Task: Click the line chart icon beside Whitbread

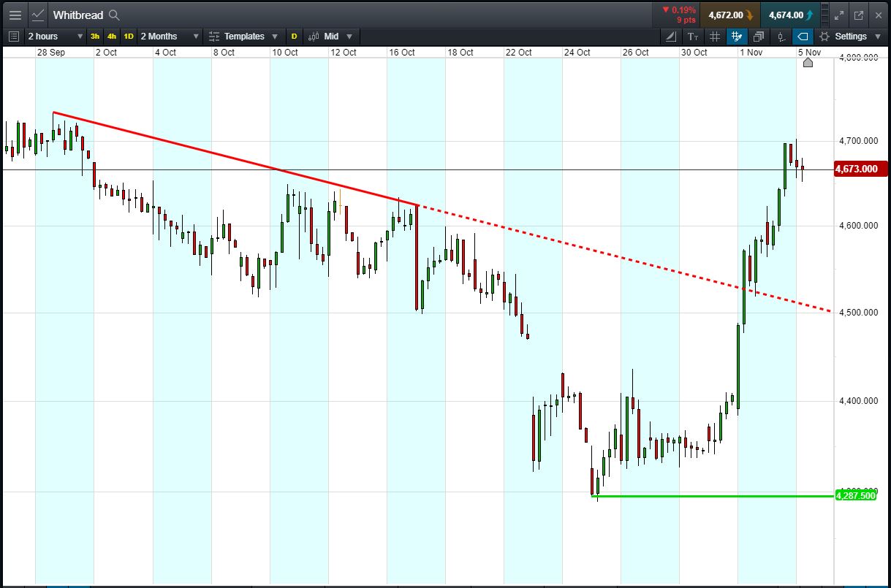Action: [39, 15]
